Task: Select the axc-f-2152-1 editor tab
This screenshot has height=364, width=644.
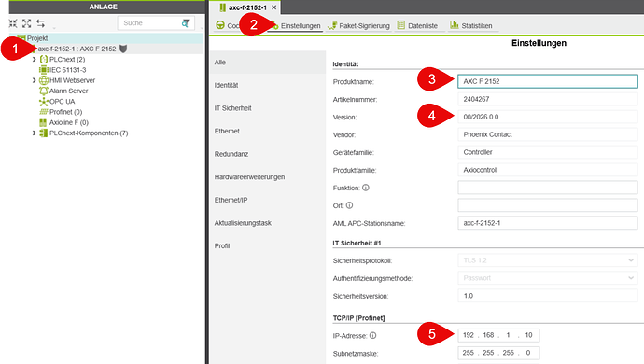Action: tap(247, 7)
